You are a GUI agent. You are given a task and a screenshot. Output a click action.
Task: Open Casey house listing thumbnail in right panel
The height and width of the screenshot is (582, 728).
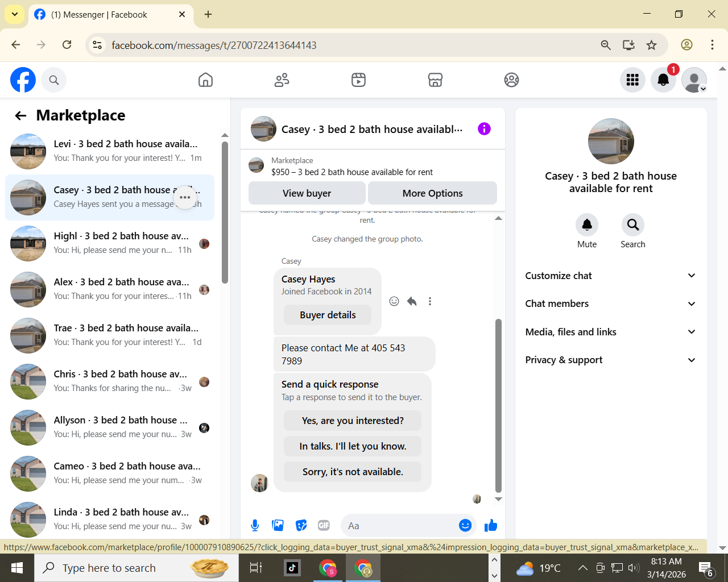tap(611, 142)
